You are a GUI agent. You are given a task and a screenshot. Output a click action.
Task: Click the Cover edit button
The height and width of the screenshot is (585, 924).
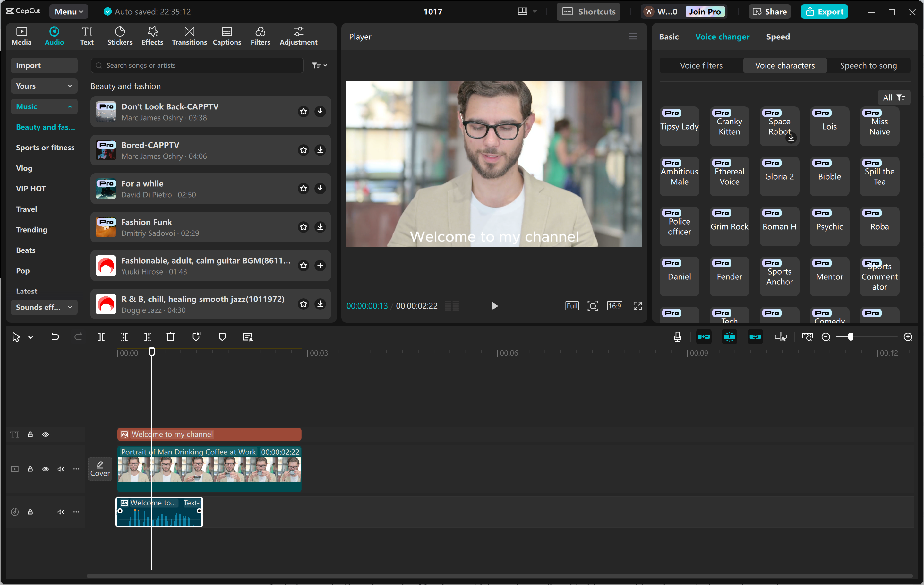point(100,469)
